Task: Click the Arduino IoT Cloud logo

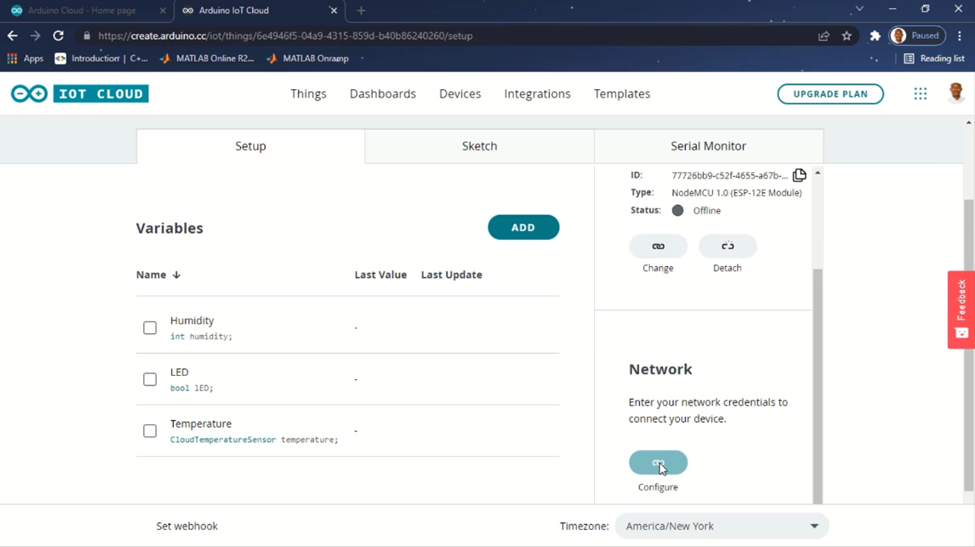Action: point(80,94)
